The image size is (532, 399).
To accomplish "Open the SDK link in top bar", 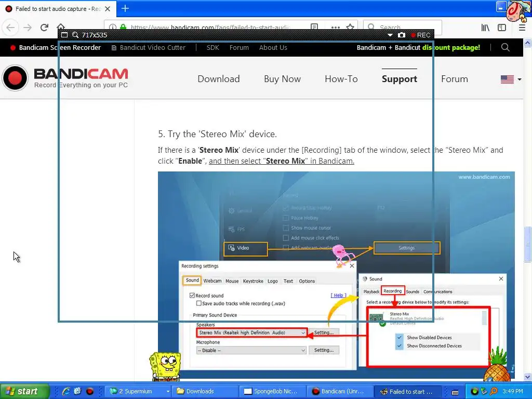I will tap(212, 47).
